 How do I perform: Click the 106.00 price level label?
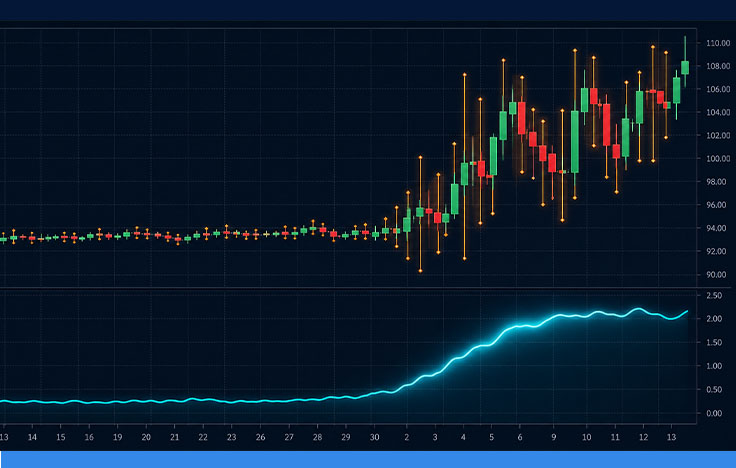(718, 89)
